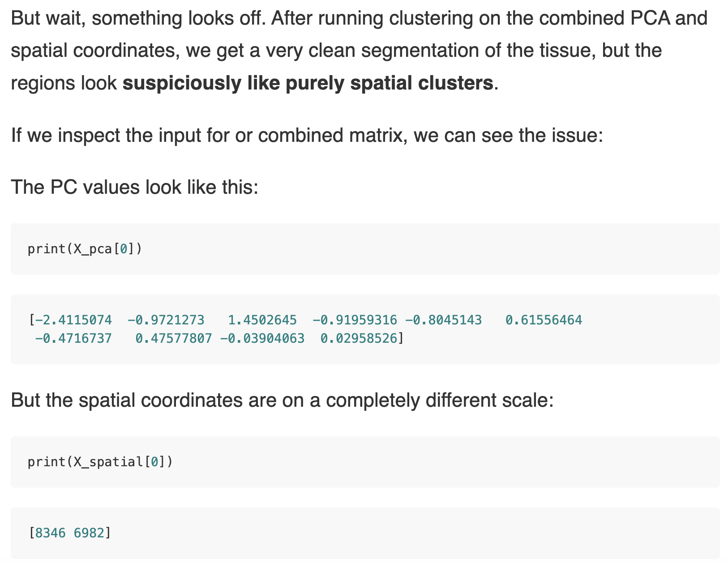Click the spatial coordinate 8346
The image size is (728, 562).
(50, 533)
